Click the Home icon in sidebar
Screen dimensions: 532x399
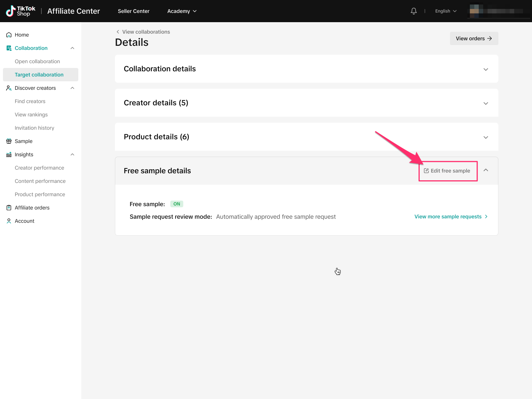(x=9, y=35)
